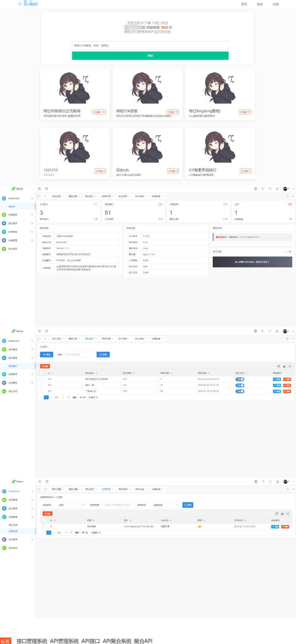The image size is (296, 644).
Task: Click the refresh icon in the dashboard header
Action: (x=46, y=189)
